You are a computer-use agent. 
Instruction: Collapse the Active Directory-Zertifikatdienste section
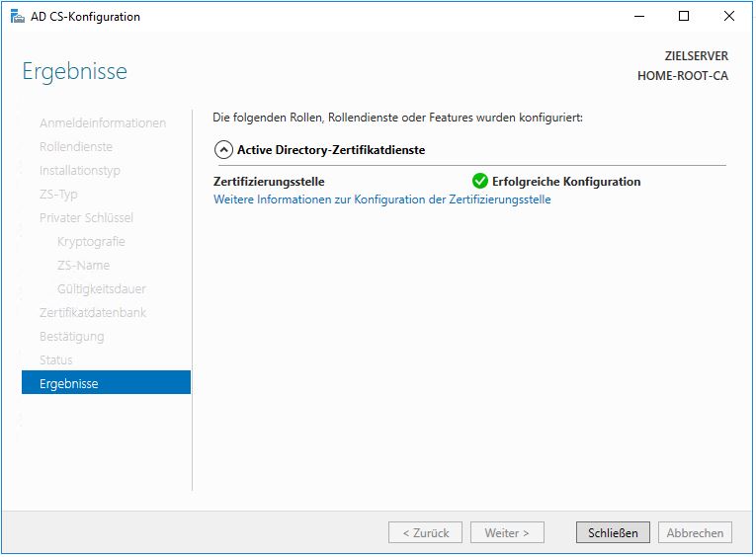coord(223,150)
